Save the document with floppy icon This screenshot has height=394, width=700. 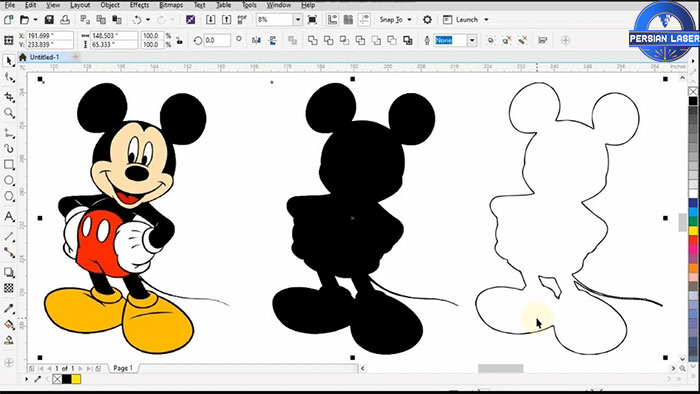click(x=49, y=20)
